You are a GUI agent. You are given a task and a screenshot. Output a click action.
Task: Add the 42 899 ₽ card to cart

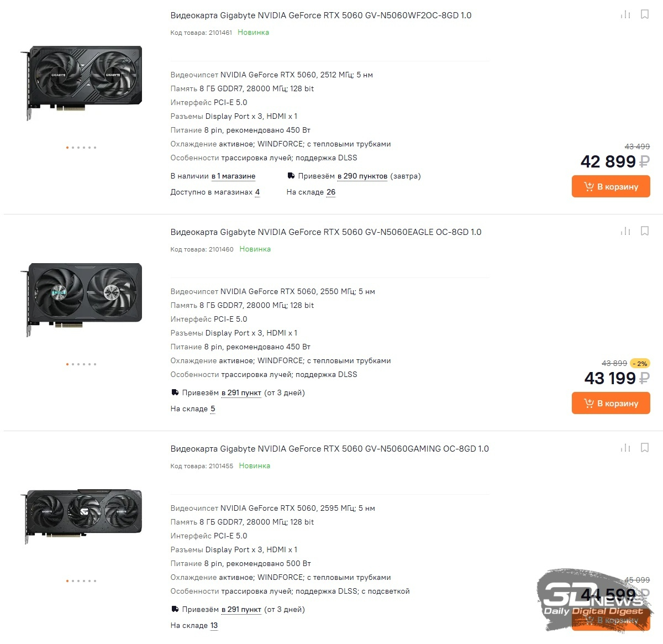(x=611, y=186)
